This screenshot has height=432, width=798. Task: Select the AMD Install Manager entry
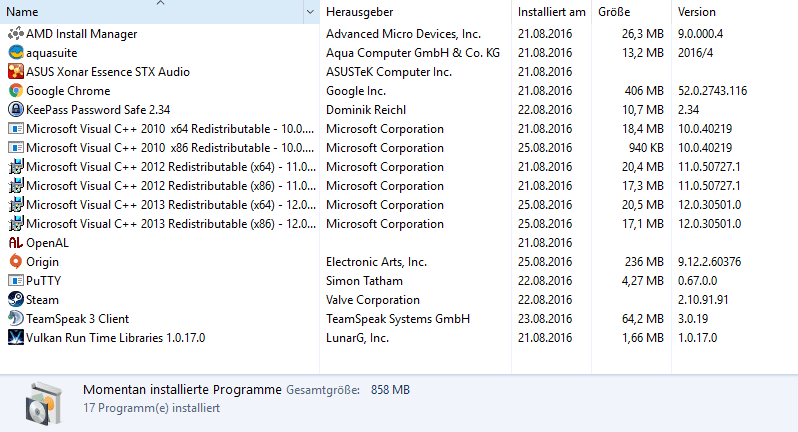tap(81, 34)
